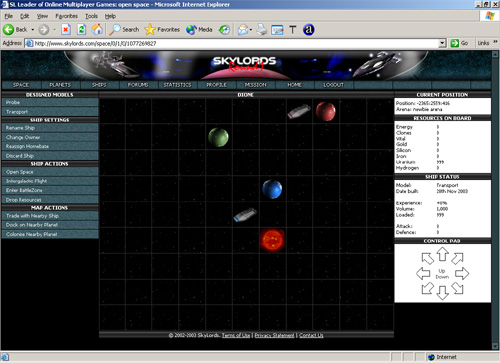Move ship diagonally up-right arrow
500x363 pixels.
coord(457,258)
